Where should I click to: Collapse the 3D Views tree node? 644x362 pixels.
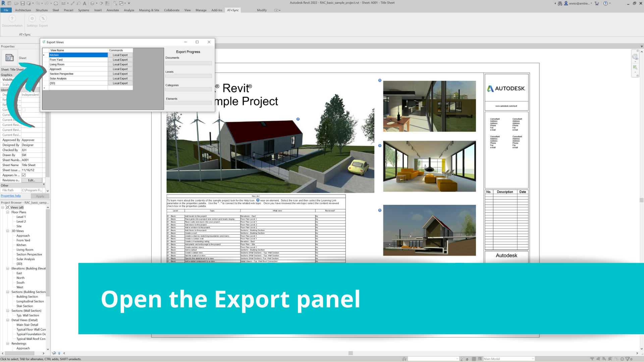pyautogui.click(x=8, y=231)
